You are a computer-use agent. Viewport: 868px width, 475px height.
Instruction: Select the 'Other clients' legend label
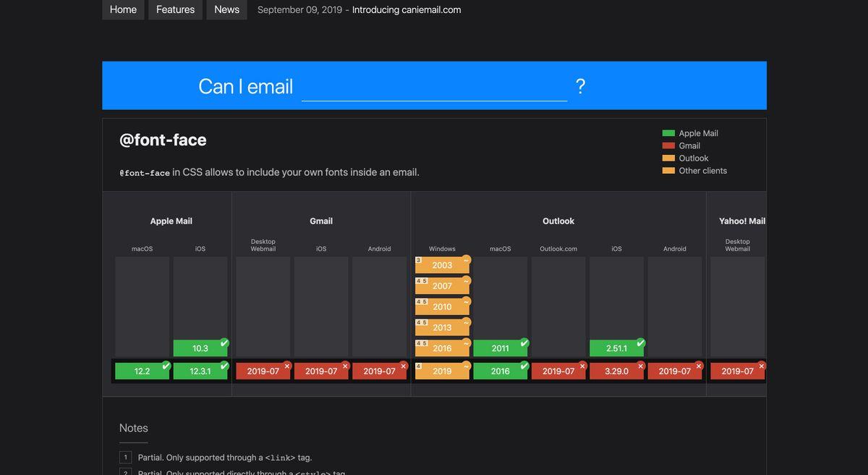703,171
